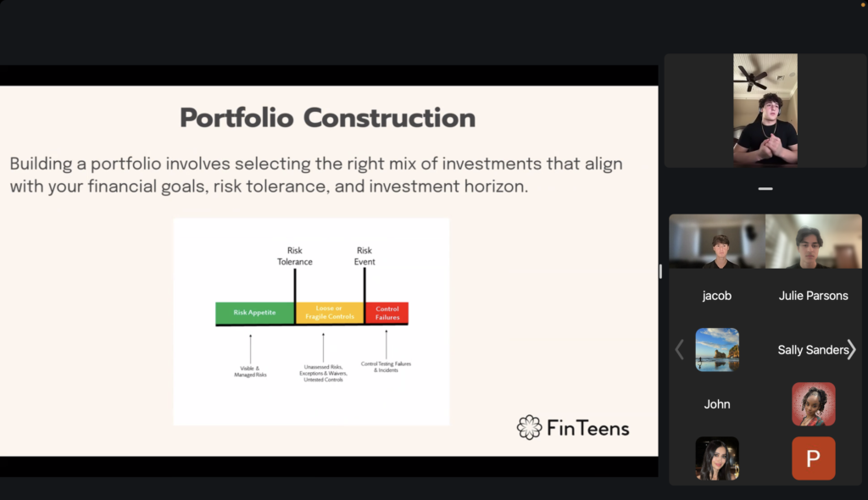Select the Sally Sanders participant tile
This screenshot has width=868, height=500.
pyautogui.click(x=813, y=350)
